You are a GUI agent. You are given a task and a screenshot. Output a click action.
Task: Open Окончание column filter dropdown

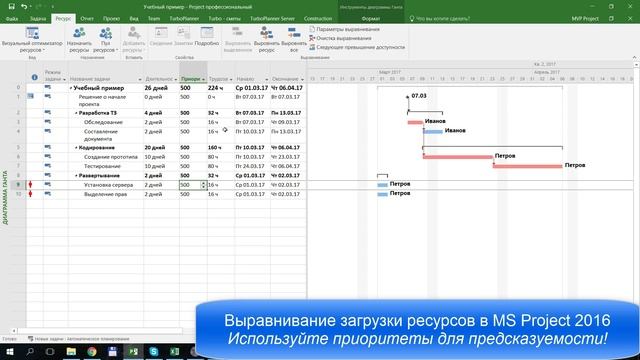tap(302, 79)
